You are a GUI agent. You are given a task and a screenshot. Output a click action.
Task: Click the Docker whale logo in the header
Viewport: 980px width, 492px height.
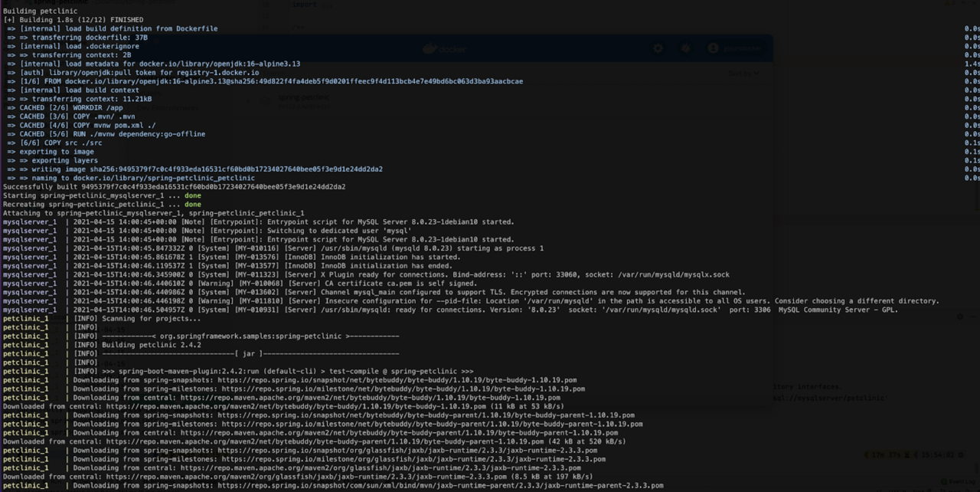[430, 48]
